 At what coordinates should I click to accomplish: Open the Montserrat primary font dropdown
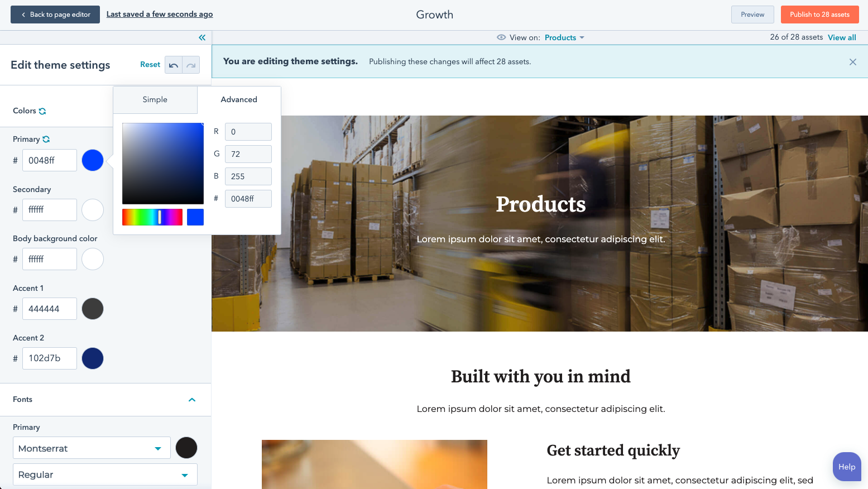pyautogui.click(x=92, y=448)
